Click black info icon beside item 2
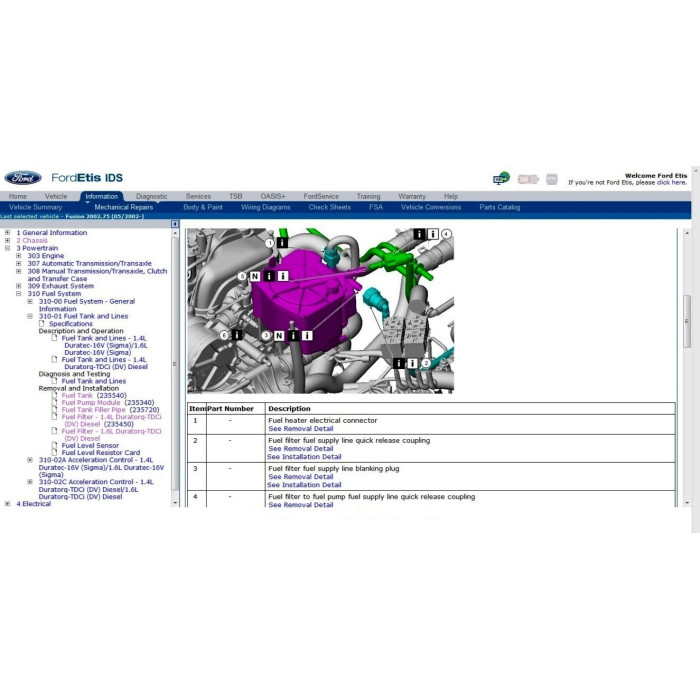The height and width of the screenshot is (700, 700). (398, 363)
